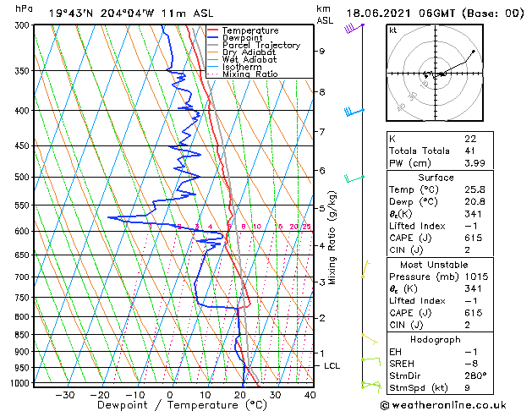The image size is (532, 411).
Task: Click the yellow wind barb near 850 hPa
Action: pyautogui.click(x=369, y=338)
